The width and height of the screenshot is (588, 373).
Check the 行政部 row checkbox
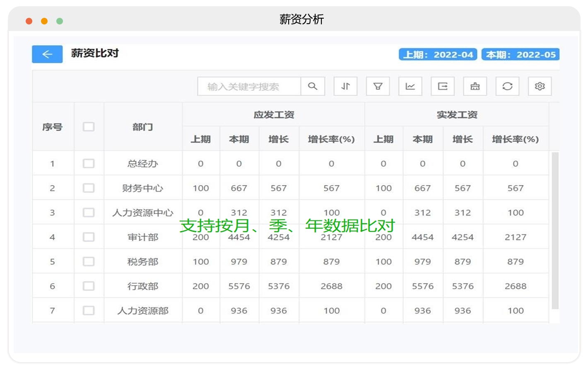point(89,286)
